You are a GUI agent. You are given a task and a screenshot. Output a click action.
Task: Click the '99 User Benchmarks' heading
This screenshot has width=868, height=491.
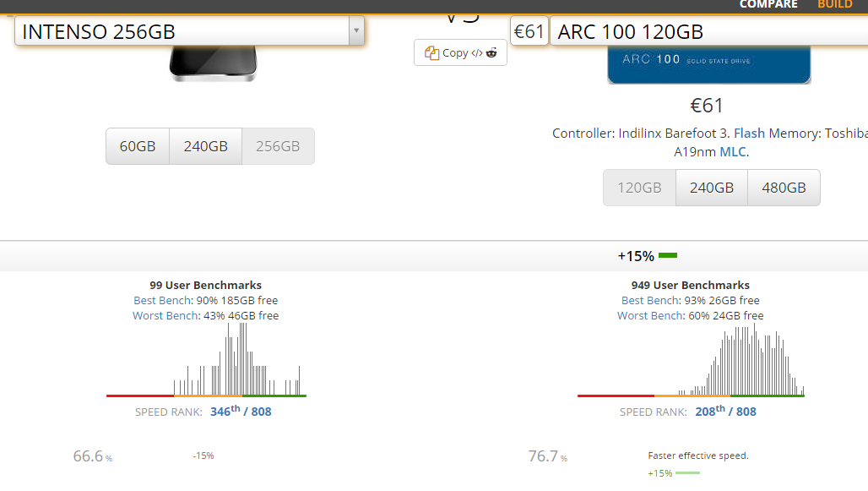[205, 286]
